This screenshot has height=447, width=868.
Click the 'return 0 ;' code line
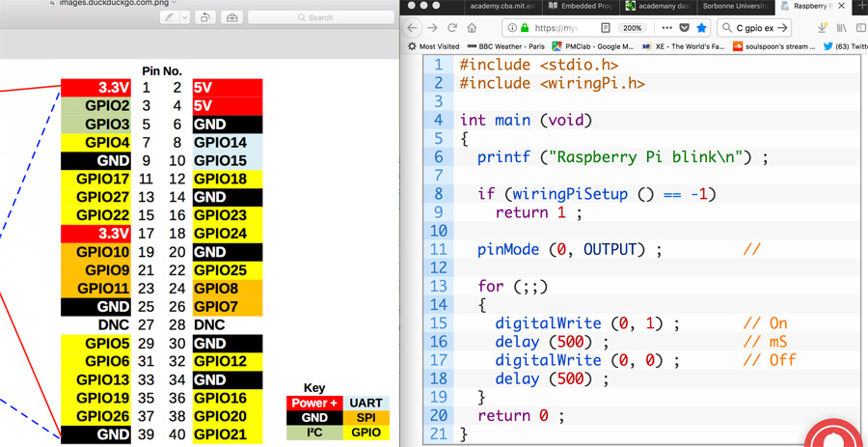(521, 415)
